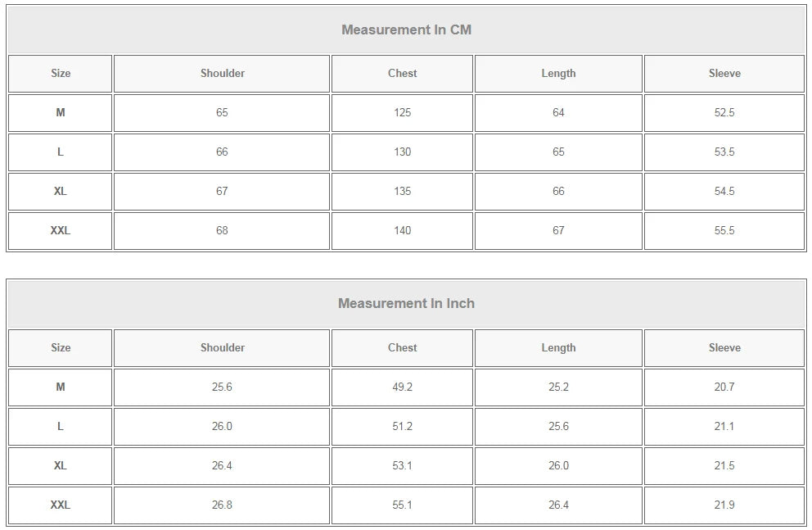
Task: Select the chest value 53.1 cell
Action: click(x=402, y=465)
